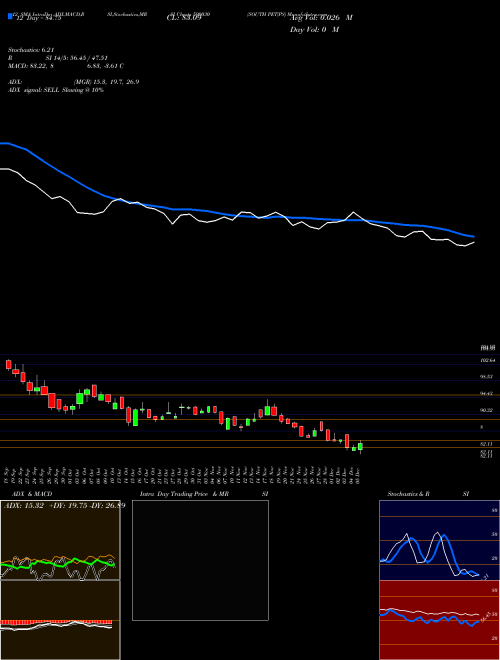The image size is (500, 660).
Task: Click the 'Stochastics & R' panel title
Action: [x=408, y=494]
